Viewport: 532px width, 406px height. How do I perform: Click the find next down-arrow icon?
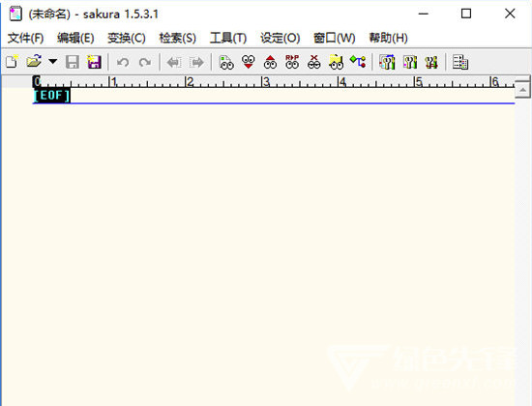[249, 62]
